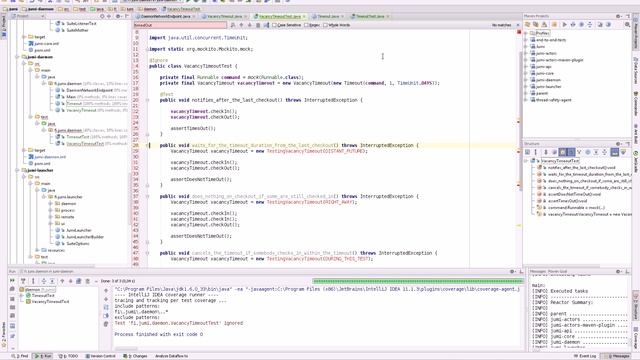The image size is (640, 360).
Task: Switch to VacancyTimeout.java editor tab
Action: (x=224, y=16)
